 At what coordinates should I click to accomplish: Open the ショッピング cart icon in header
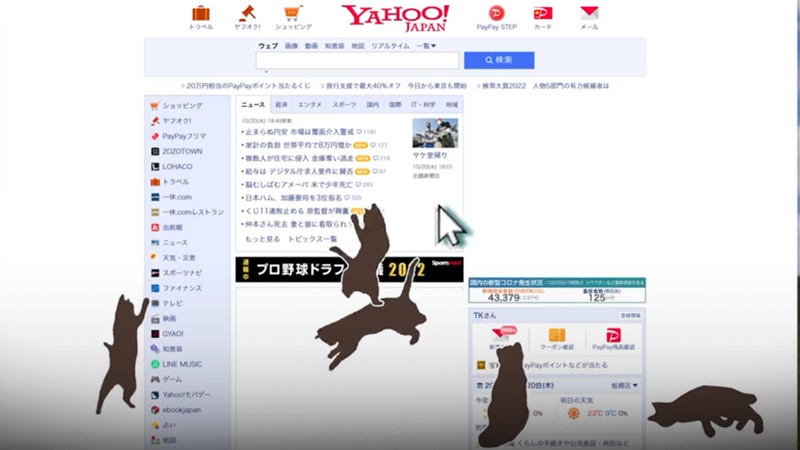coord(293,13)
